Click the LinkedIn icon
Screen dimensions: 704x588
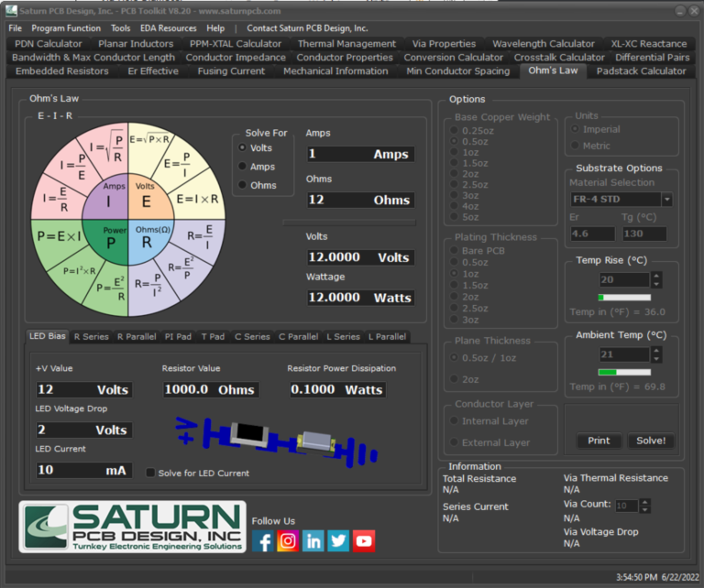313,540
